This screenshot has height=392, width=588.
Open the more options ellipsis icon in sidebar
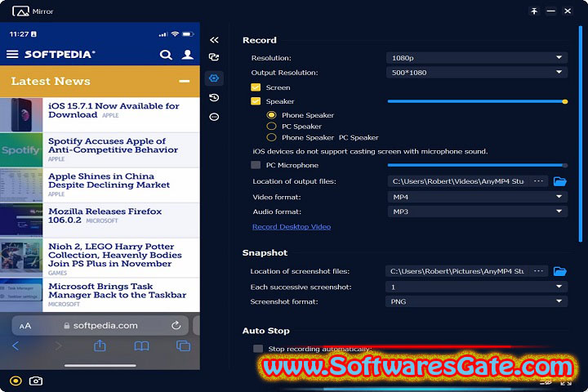click(214, 117)
